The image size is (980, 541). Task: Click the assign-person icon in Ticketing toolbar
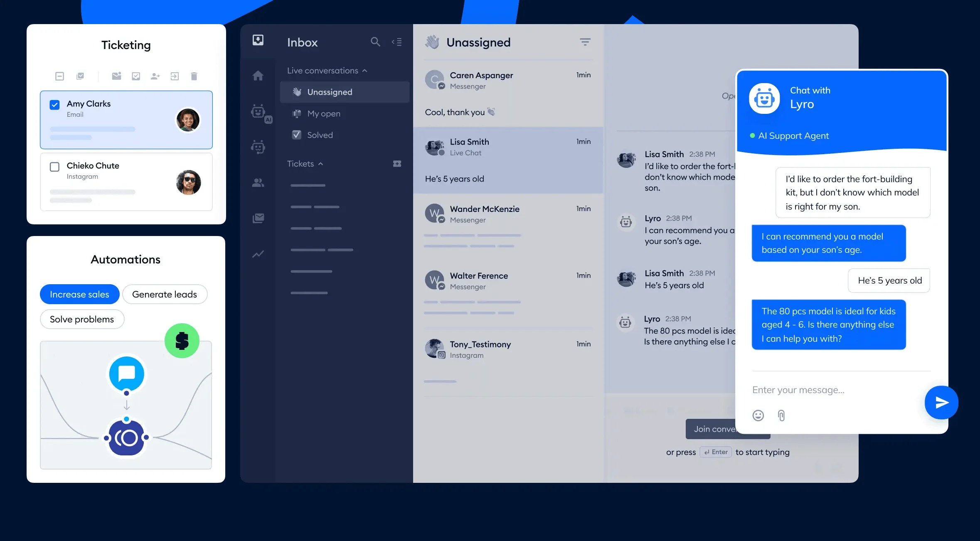155,76
